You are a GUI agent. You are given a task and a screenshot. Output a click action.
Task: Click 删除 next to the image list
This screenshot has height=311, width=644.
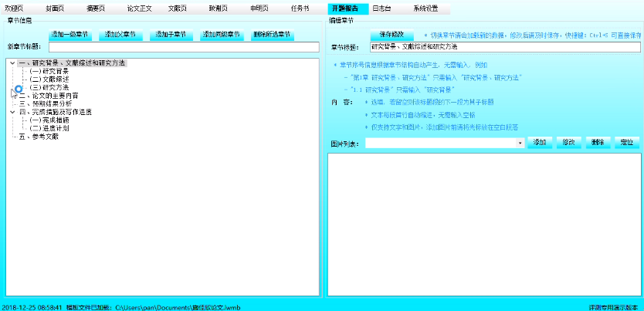click(598, 143)
